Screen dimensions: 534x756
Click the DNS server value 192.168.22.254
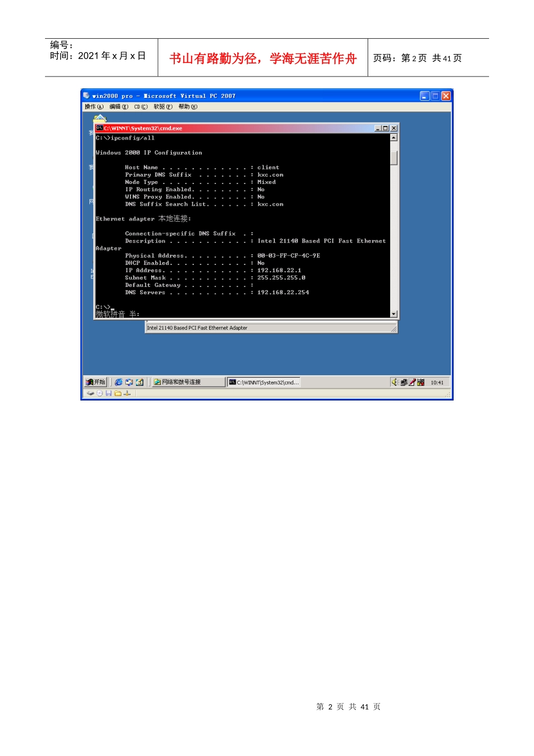pos(283,292)
